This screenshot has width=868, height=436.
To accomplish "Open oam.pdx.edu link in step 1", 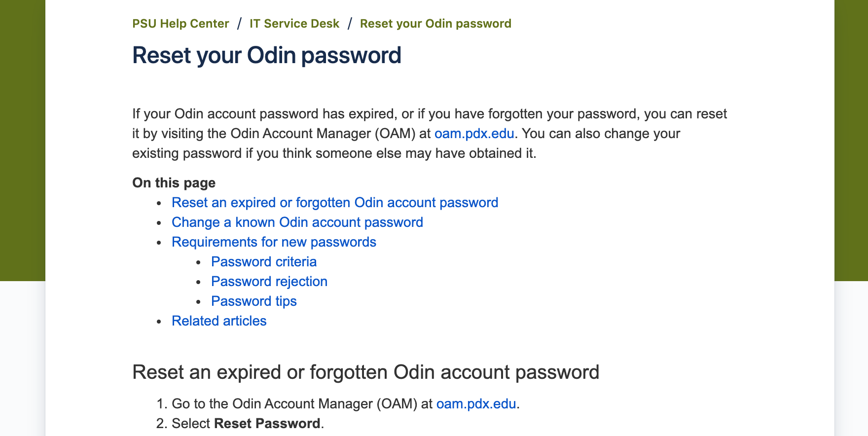I will click(x=476, y=404).
